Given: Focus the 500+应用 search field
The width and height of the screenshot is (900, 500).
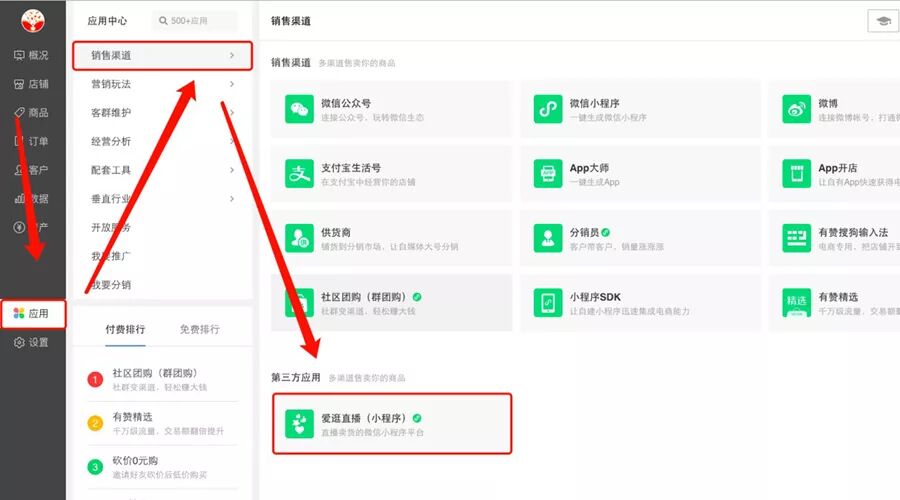Looking at the screenshot, I should 195,21.
